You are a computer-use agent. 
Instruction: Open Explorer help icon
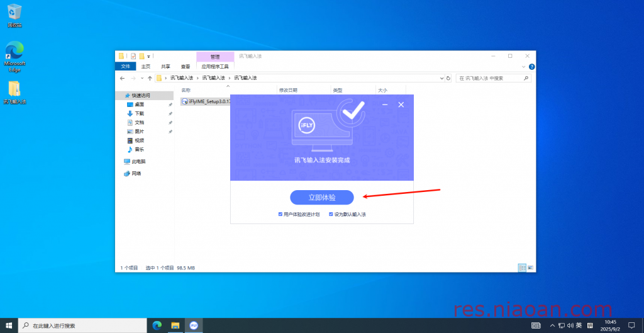[x=531, y=67]
